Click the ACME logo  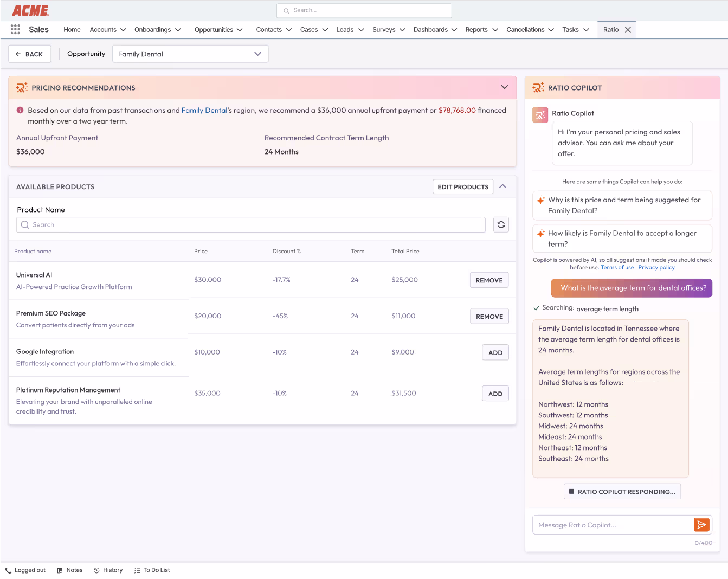coord(30,11)
